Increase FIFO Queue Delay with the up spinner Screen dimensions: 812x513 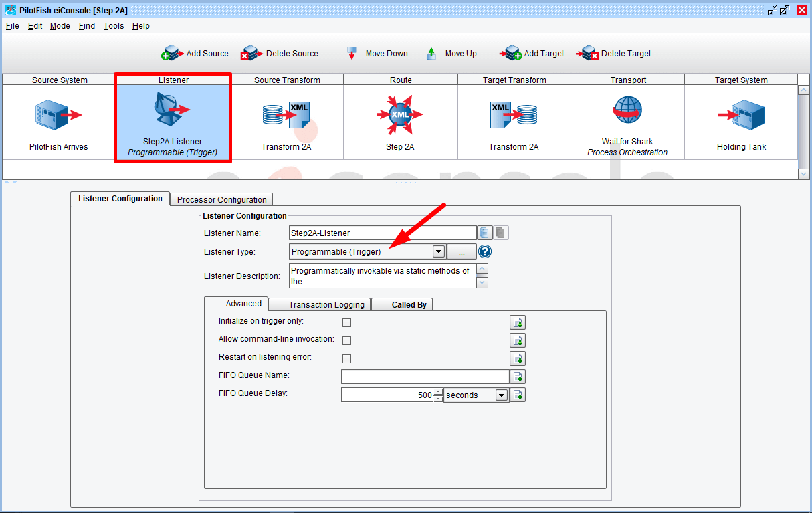click(x=438, y=391)
